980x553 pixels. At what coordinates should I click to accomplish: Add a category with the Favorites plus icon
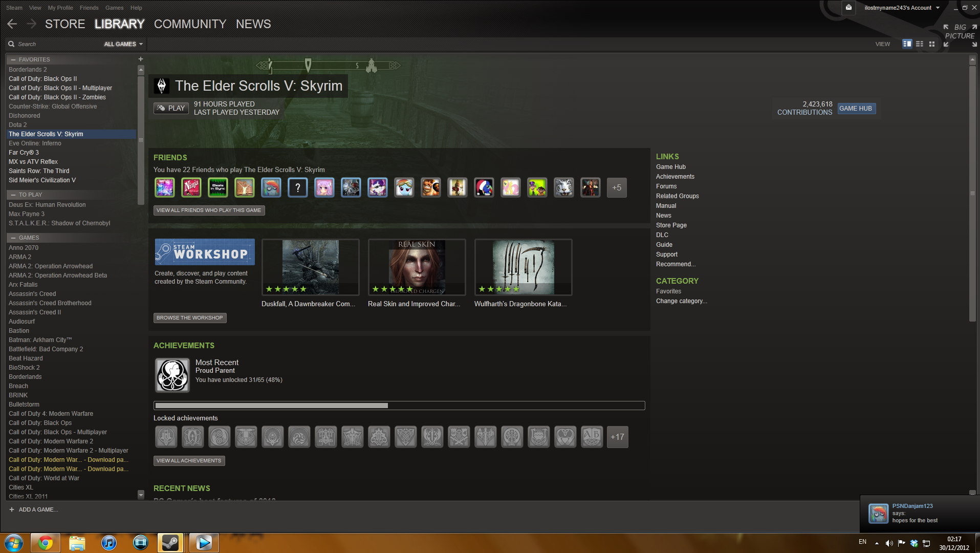(141, 59)
